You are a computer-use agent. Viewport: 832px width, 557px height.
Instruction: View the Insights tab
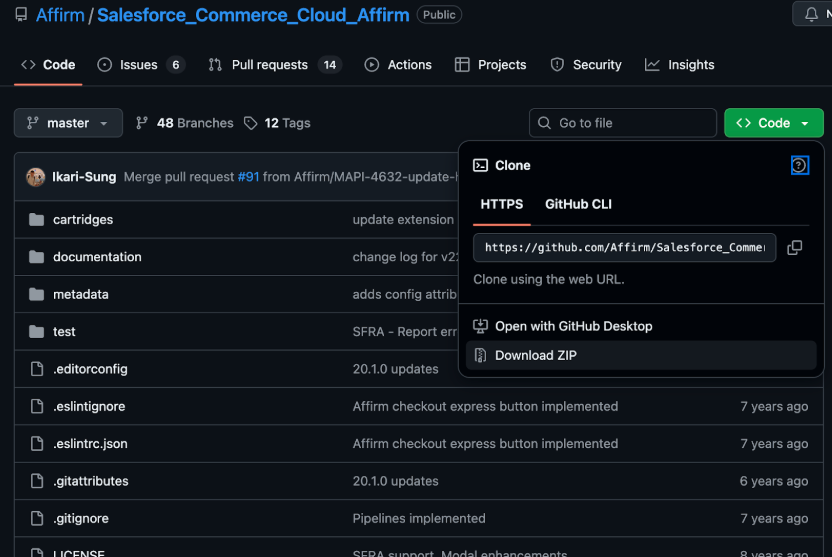click(x=680, y=65)
